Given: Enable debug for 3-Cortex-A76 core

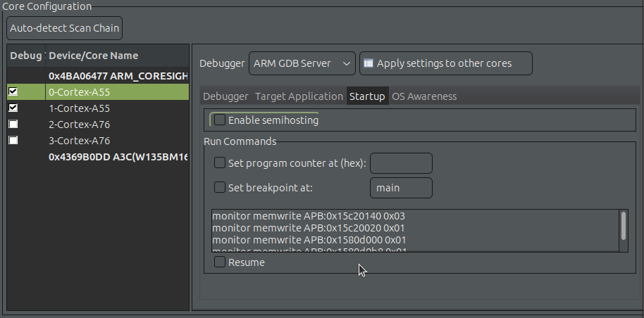Looking at the screenshot, I should tap(13, 140).
